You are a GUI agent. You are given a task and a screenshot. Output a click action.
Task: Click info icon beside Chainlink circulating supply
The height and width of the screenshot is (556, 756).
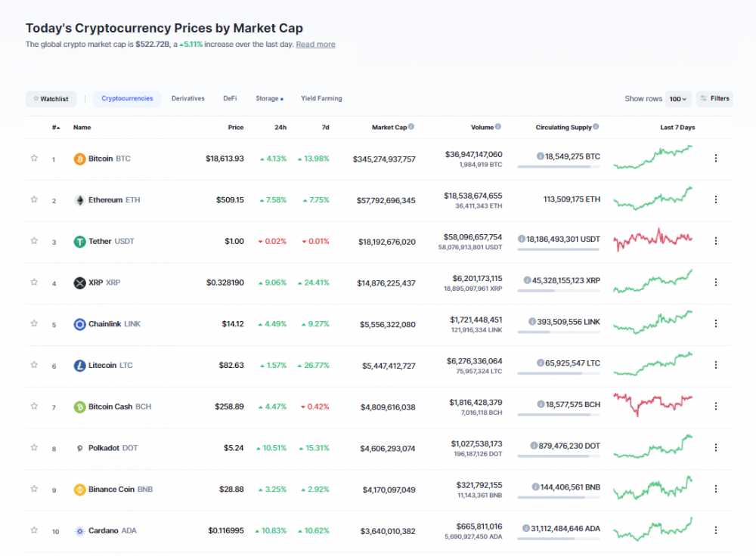tap(532, 321)
